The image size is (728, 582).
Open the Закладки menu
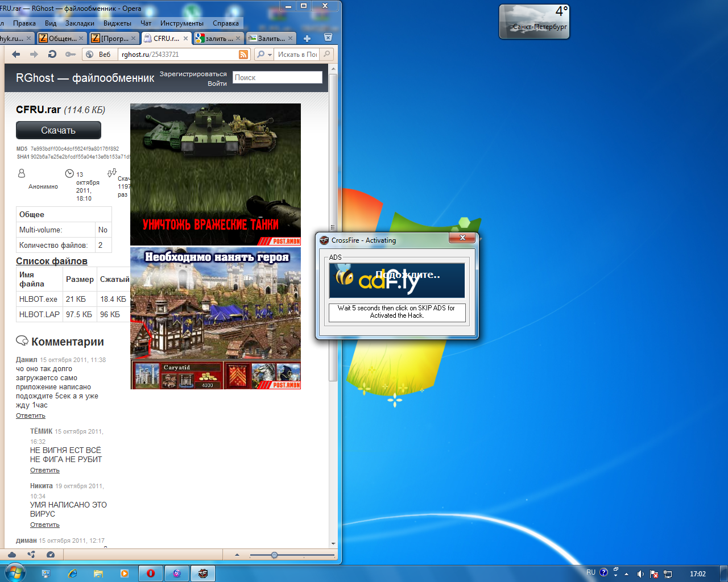pos(80,23)
